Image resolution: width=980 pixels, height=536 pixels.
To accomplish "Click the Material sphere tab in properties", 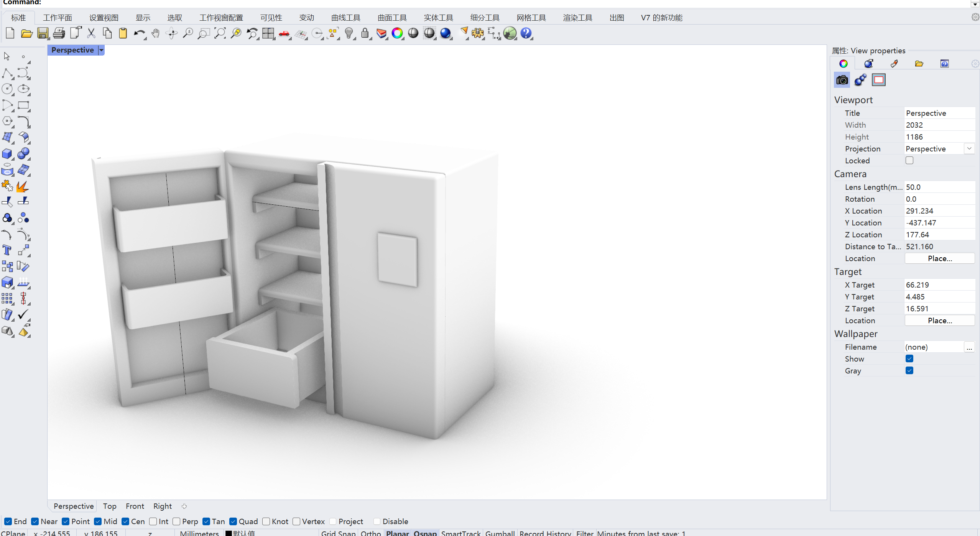I will [868, 64].
